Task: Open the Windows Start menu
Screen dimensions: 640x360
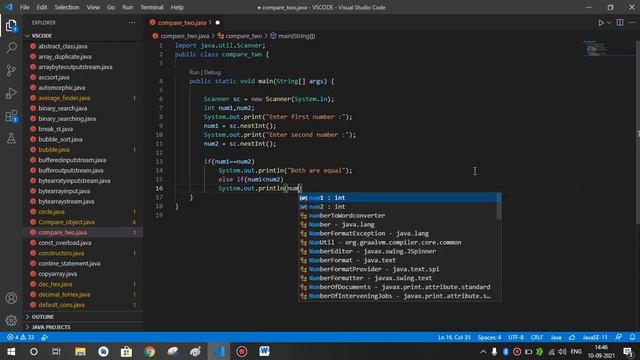Action: tap(11, 351)
